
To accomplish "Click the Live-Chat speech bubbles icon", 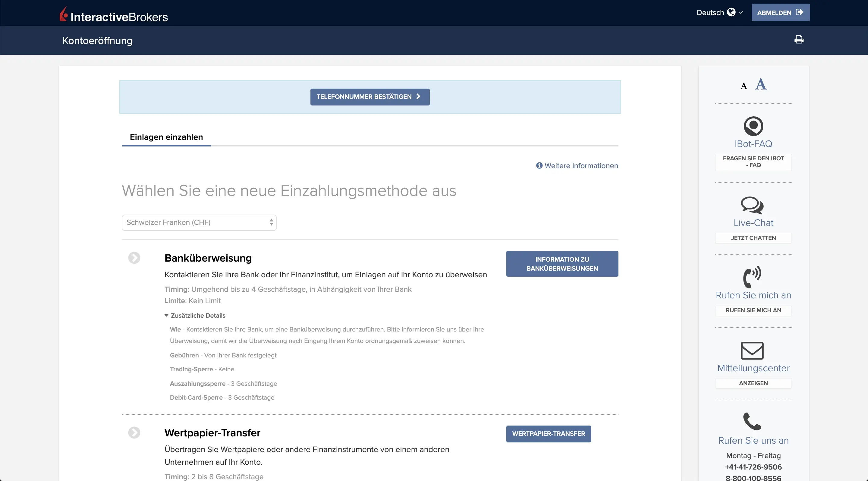I will click(752, 206).
